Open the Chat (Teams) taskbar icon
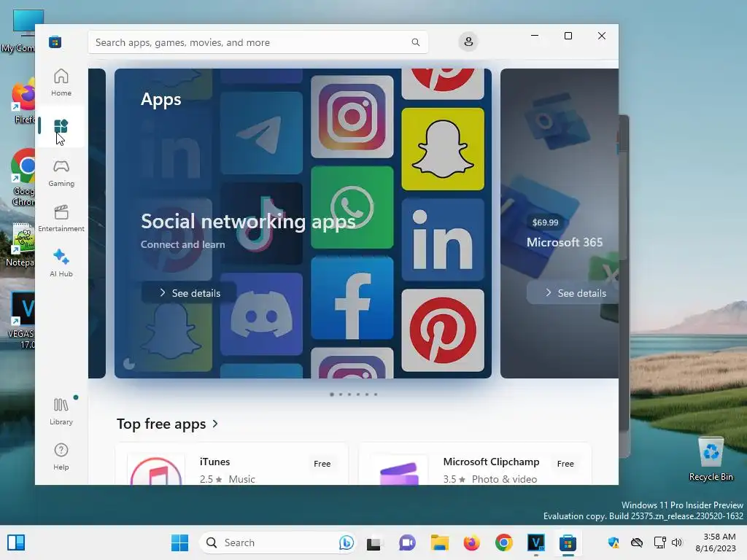Screen dimensions: 747x560 point(407,542)
